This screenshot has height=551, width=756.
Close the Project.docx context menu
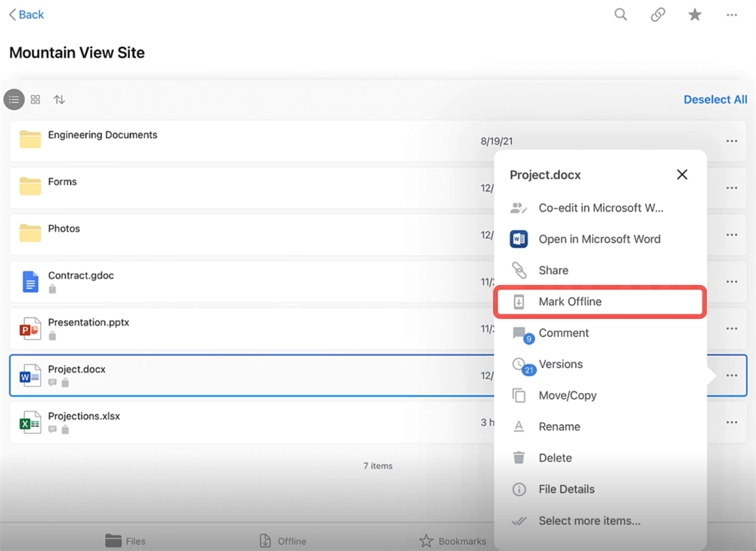point(682,175)
